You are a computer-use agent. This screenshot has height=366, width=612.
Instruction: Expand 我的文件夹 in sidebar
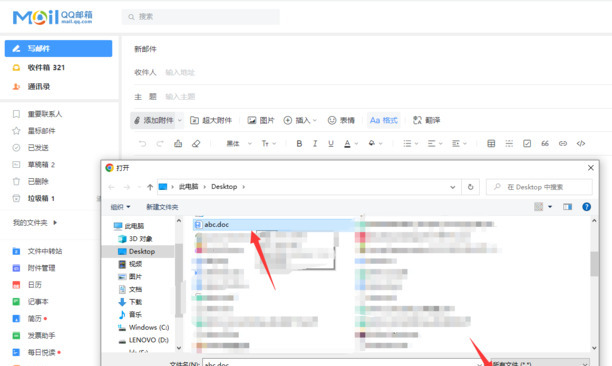(x=55, y=222)
